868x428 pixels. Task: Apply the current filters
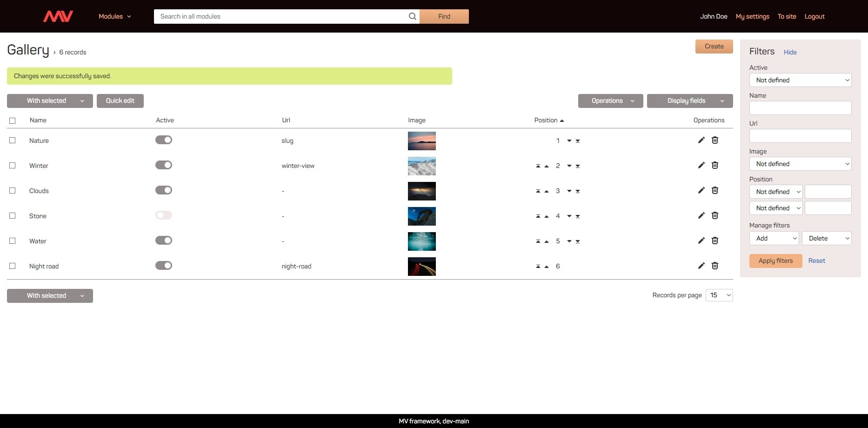(x=775, y=261)
